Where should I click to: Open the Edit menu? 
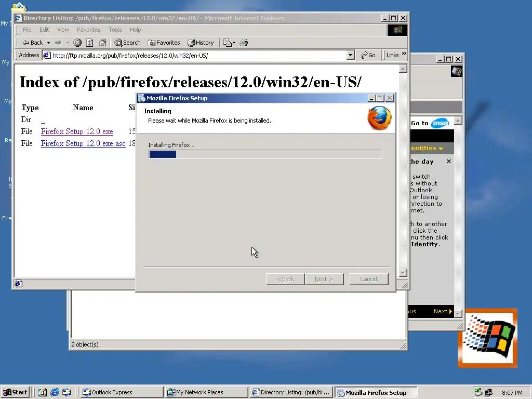44,30
